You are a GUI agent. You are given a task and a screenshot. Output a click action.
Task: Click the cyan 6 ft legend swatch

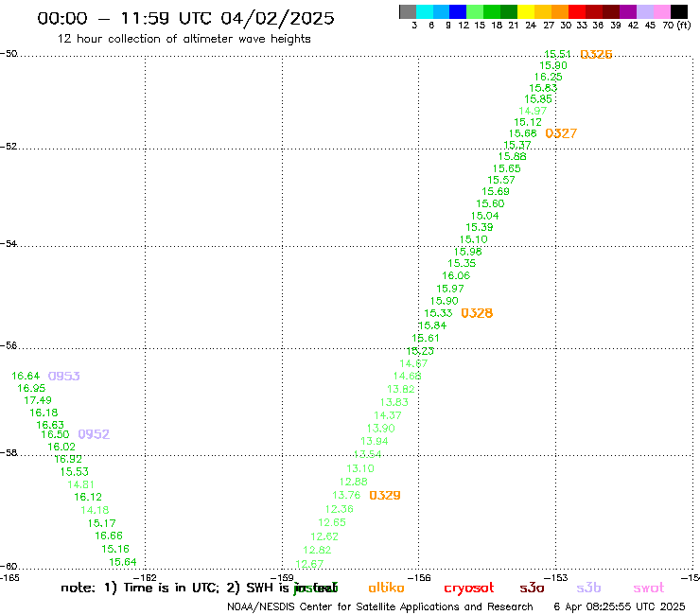425,11
